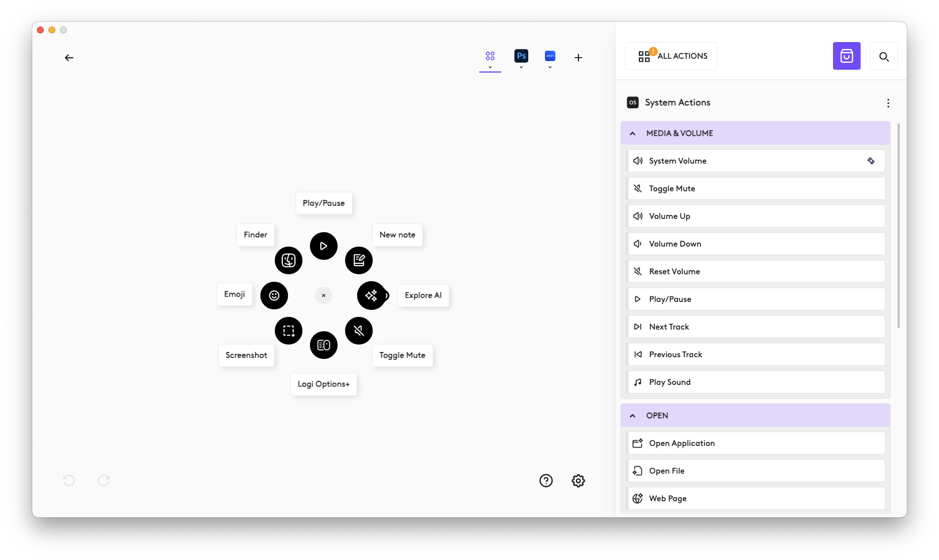Open the marketplace with the purple bag icon
The height and width of the screenshot is (560, 939).
(846, 56)
